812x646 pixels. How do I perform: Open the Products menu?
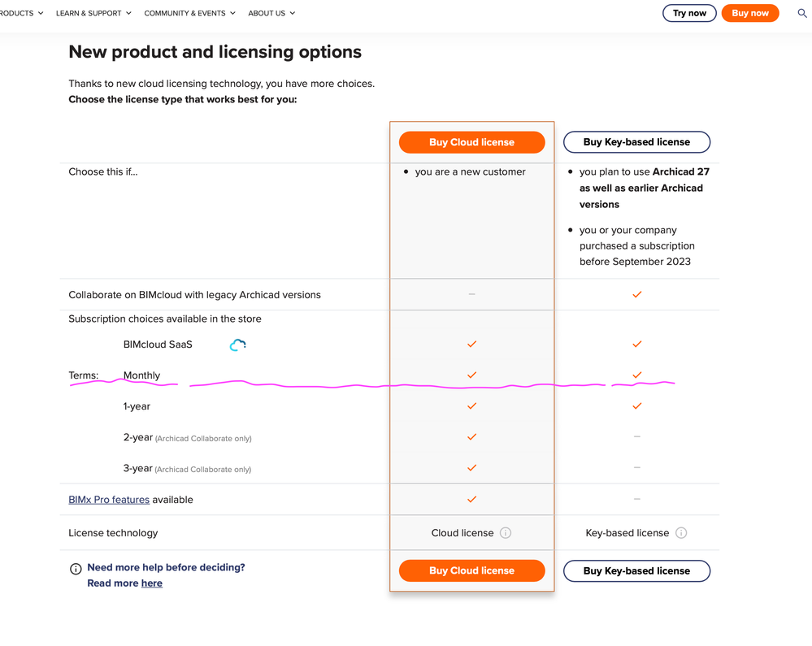coord(21,13)
